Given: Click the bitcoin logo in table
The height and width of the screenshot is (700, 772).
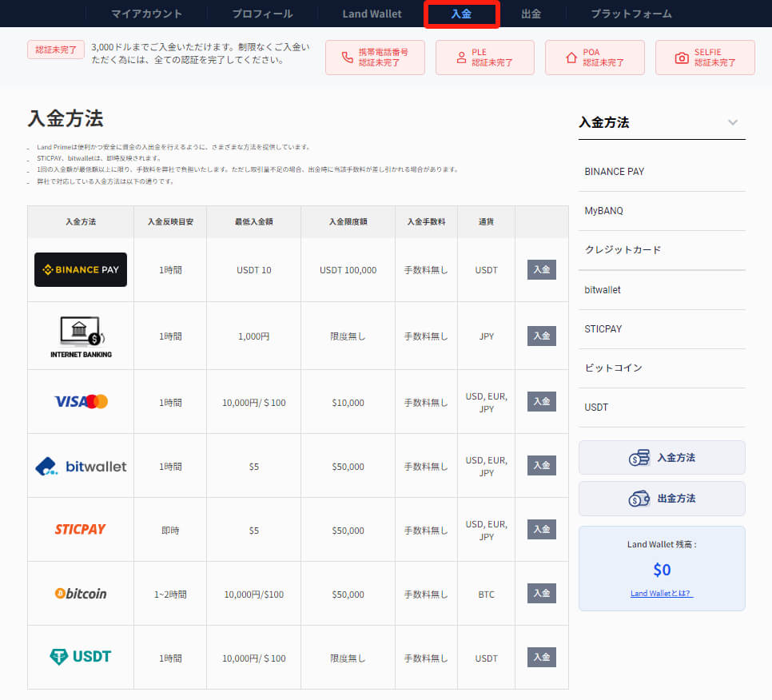Looking at the screenshot, I should [x=81, y=593].
